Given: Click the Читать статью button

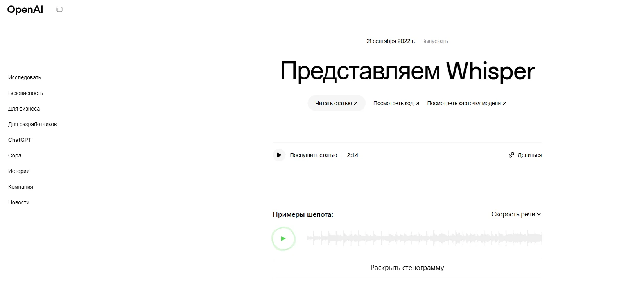Looking at the screenshot, I should (337, 103).
